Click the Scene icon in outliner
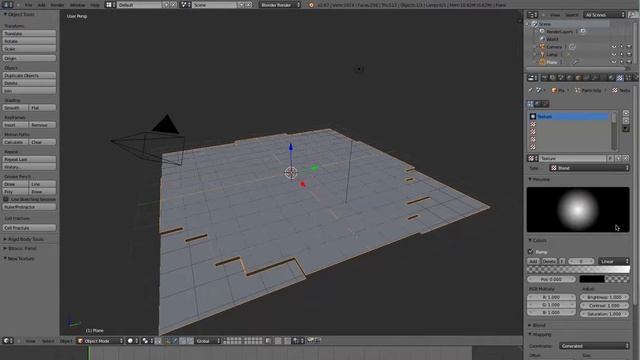 coord(534,24)
